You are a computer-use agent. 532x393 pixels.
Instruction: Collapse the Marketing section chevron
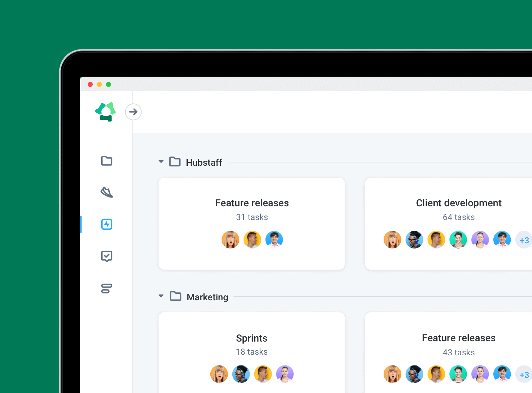[x=161, y=296]
